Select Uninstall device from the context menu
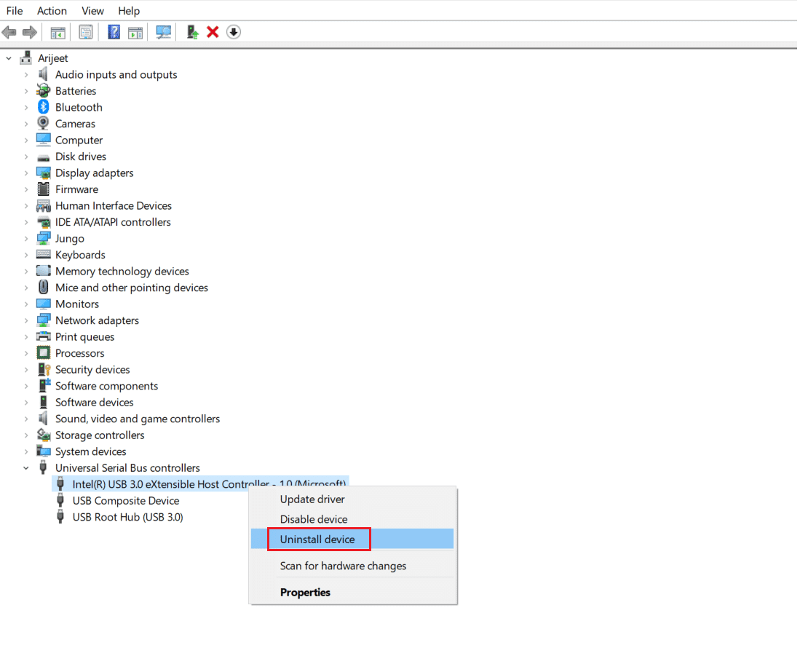This screenshot has width=800, height=672. tap(318, 539)
